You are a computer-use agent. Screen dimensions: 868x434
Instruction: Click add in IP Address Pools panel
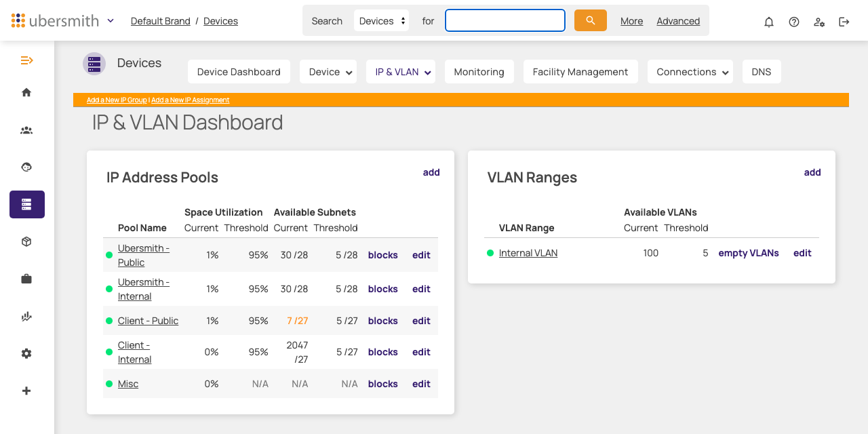[x=431, y=172]
